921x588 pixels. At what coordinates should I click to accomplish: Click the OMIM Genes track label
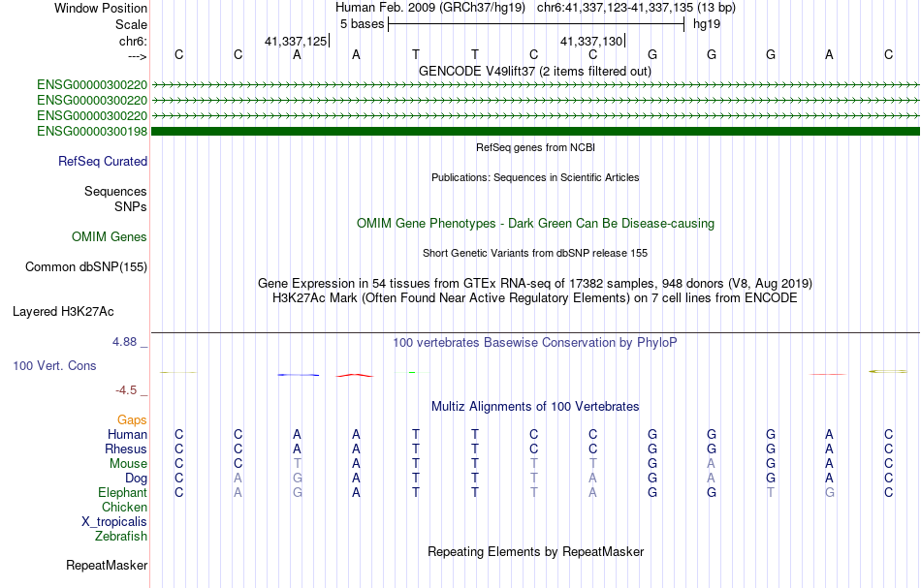click(110, 237)
